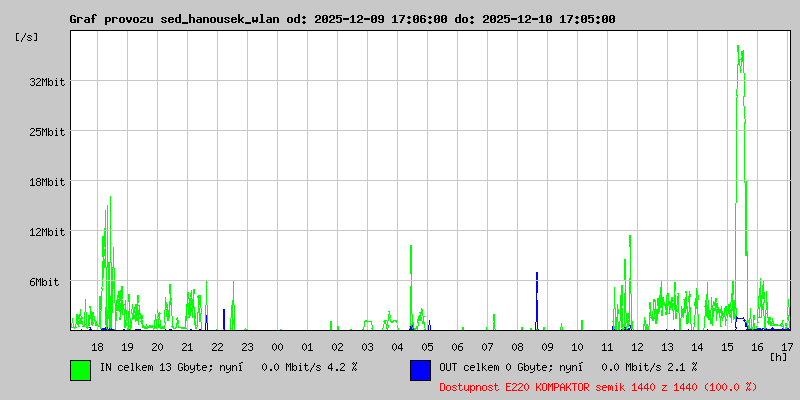The height and width of the screenshot is (400, 800).
Task: Click the green IN legend color swatch
Action: coord(81,370)
